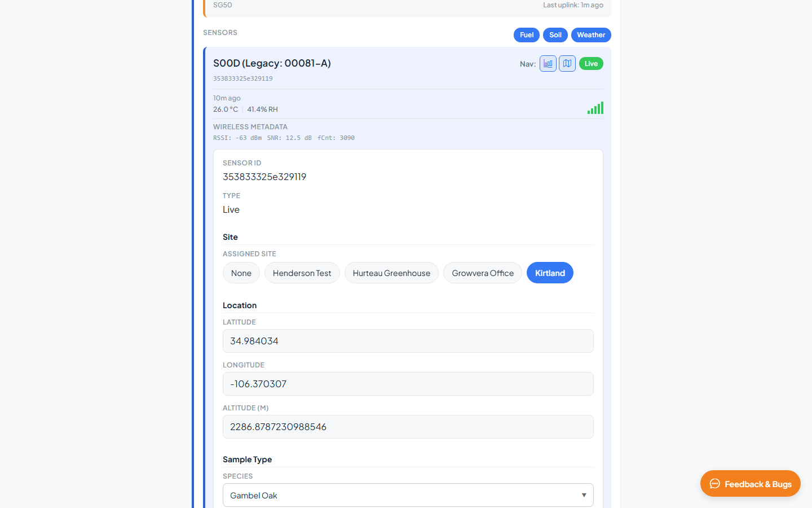Click the Location section heading
Image resolution: width=812 pixels, height=508 pixels.
click(240, 305)
